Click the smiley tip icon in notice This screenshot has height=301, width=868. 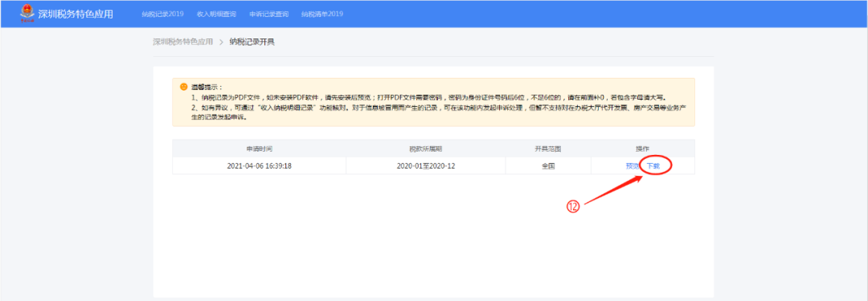tap(183, 87)
